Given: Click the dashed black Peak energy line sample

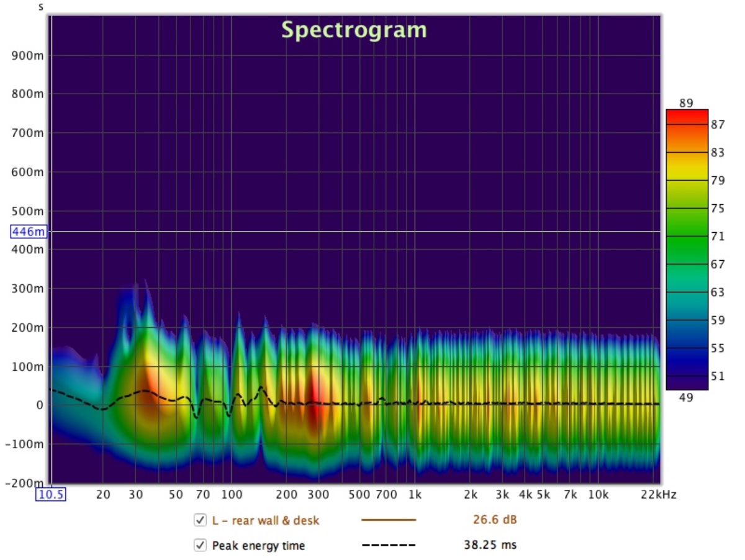Looking at the screenshot, I should (x=388, y=545).
